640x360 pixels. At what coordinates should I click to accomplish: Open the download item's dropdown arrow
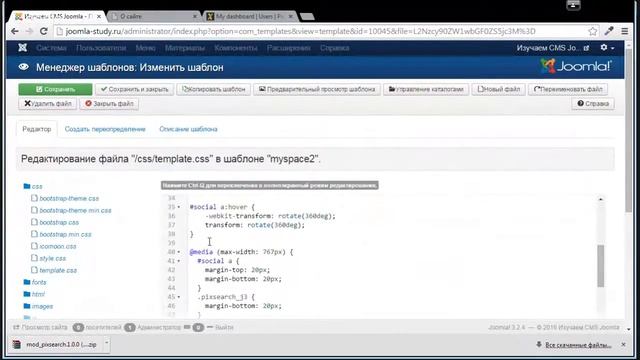tap(107, 343)
